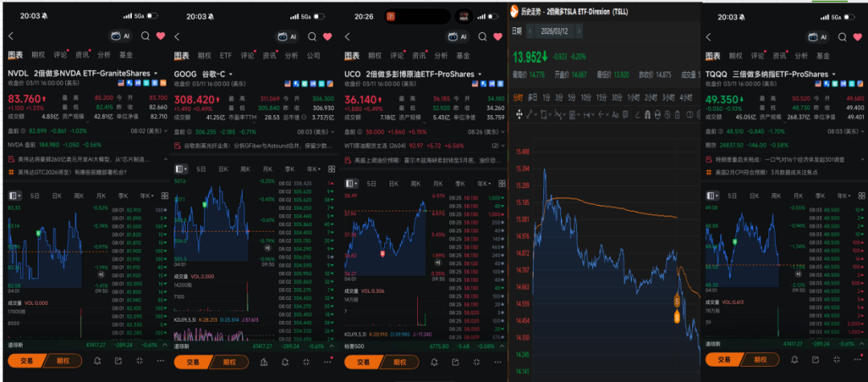Share the NVDL quote via share icon

(118, 361)
